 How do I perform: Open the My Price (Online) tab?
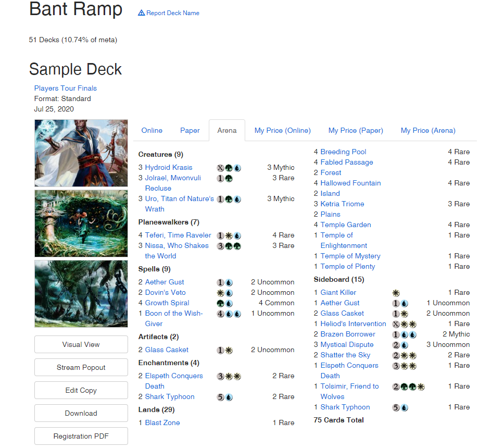click(x=283, y=131)
